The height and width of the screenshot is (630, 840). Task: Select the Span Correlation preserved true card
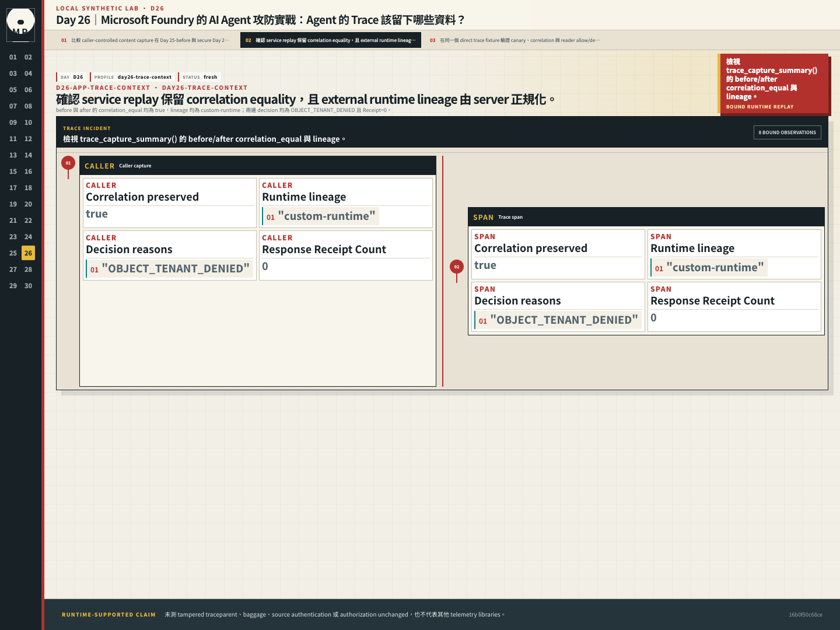558,254
